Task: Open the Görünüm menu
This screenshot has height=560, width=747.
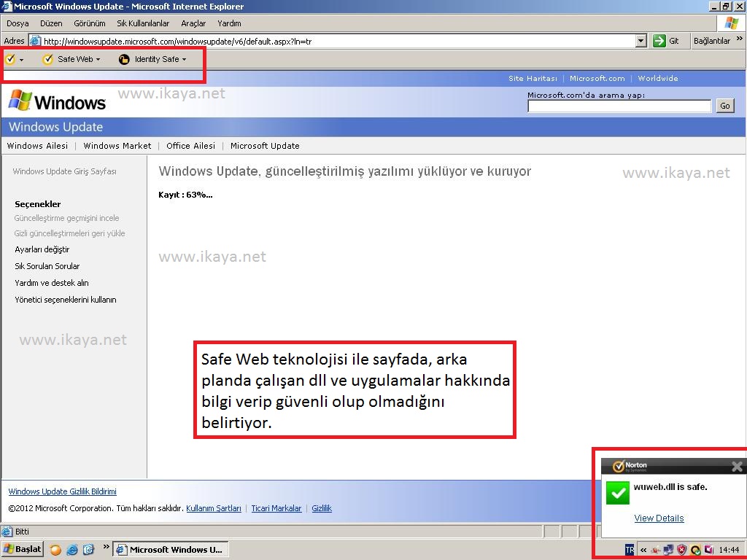Action: (90, 23)
